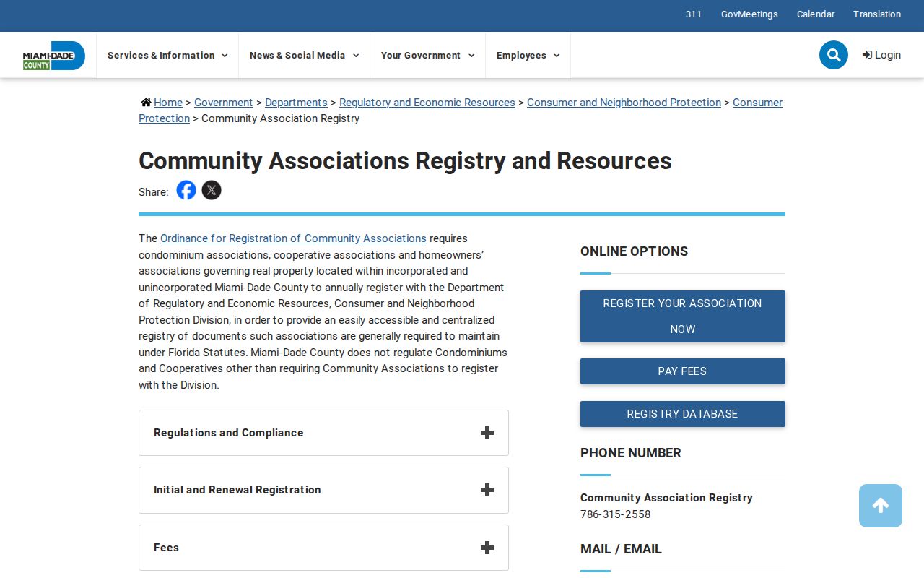Open the Calendar top bar link
Image resolution: width=924 pixels, height=578 pixels.
[816, 14]
